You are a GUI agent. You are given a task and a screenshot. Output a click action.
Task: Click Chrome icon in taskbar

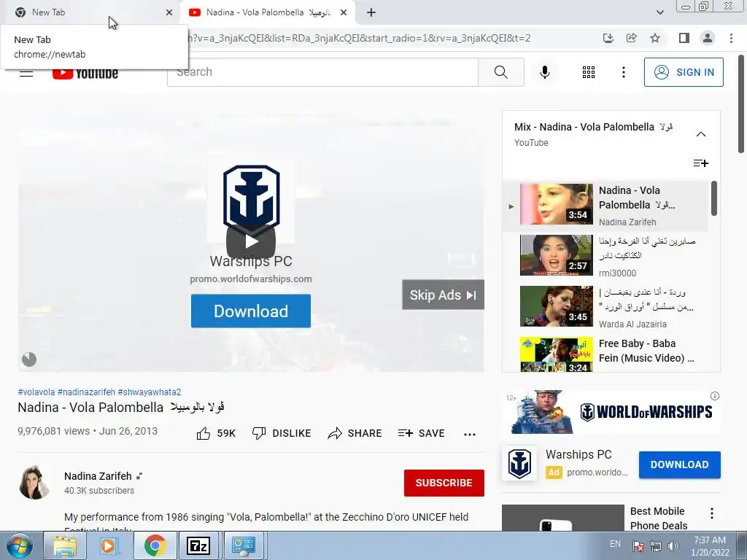[x=155, y=545]
